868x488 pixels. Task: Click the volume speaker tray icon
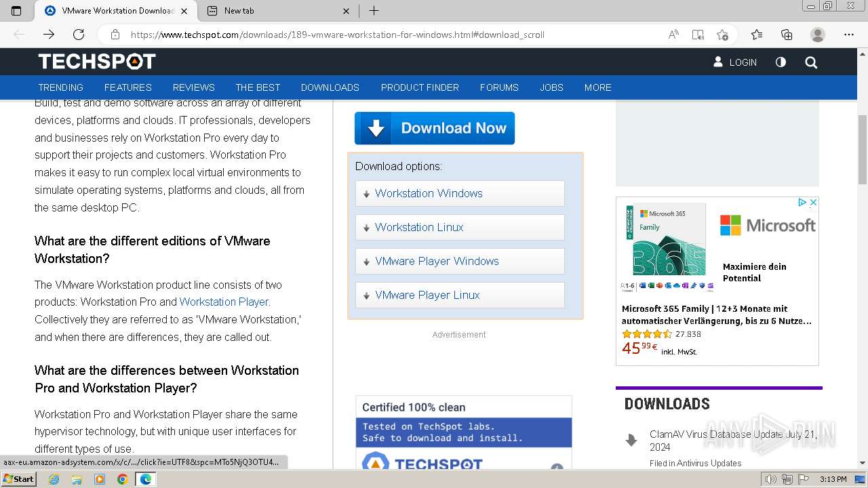[771, 479]
